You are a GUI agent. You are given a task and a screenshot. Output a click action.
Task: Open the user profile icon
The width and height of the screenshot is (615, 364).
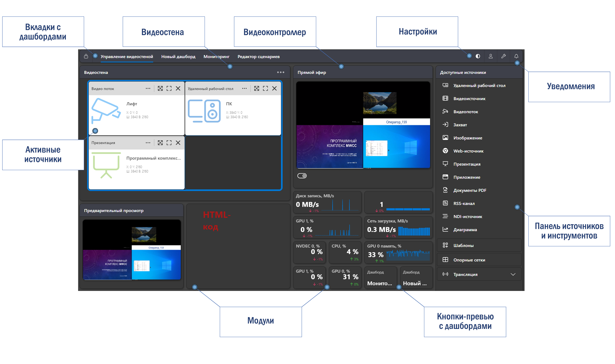[490, 56]
